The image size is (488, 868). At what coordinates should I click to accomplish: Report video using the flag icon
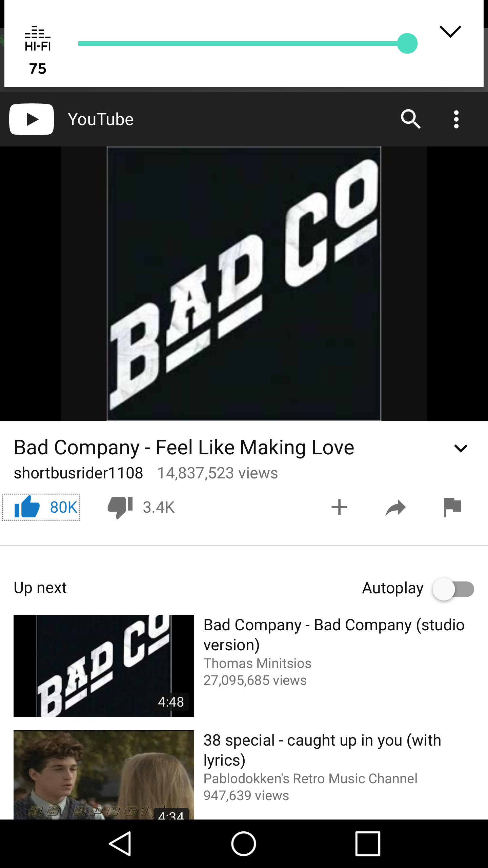coord(452,507)
